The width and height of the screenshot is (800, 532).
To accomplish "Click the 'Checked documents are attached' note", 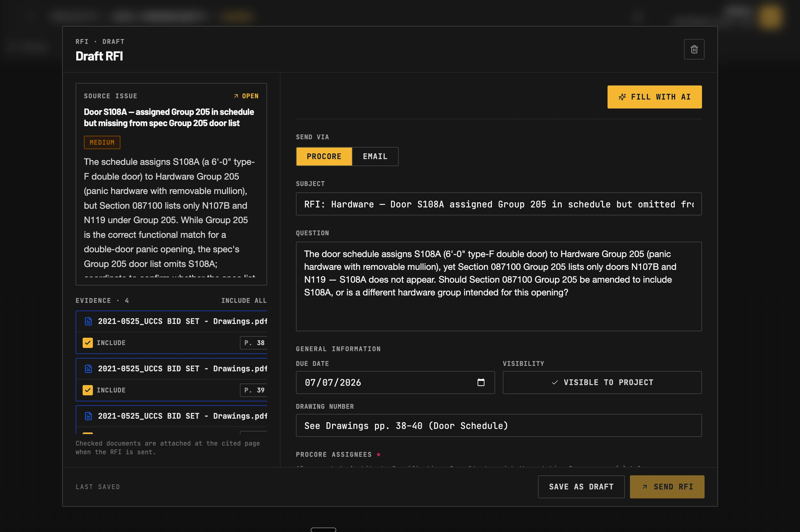I will tap(168, 448).
